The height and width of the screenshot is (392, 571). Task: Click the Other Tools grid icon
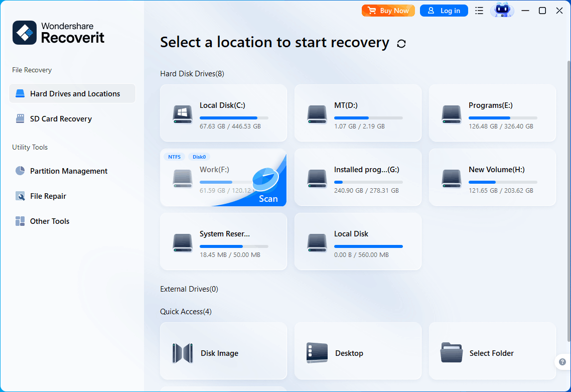click(x=20, y=221)
